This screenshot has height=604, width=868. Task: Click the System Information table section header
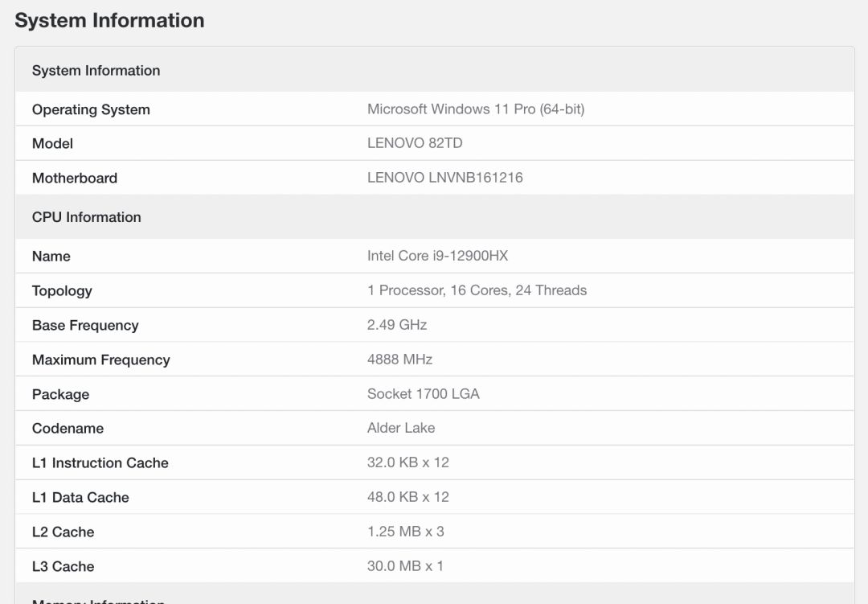(x=96, y=71)
